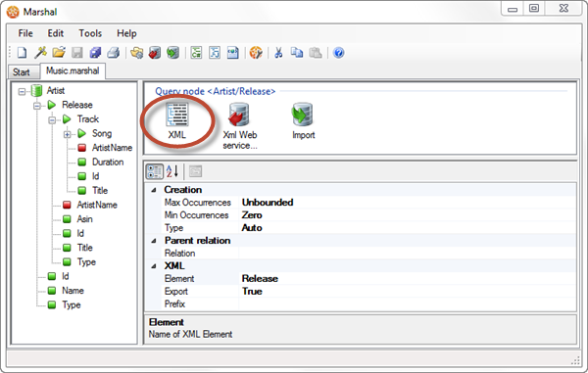
Task: Sort properties alphabetically with A-Z button
Action: pyautogui.click(x=172, y=171)
